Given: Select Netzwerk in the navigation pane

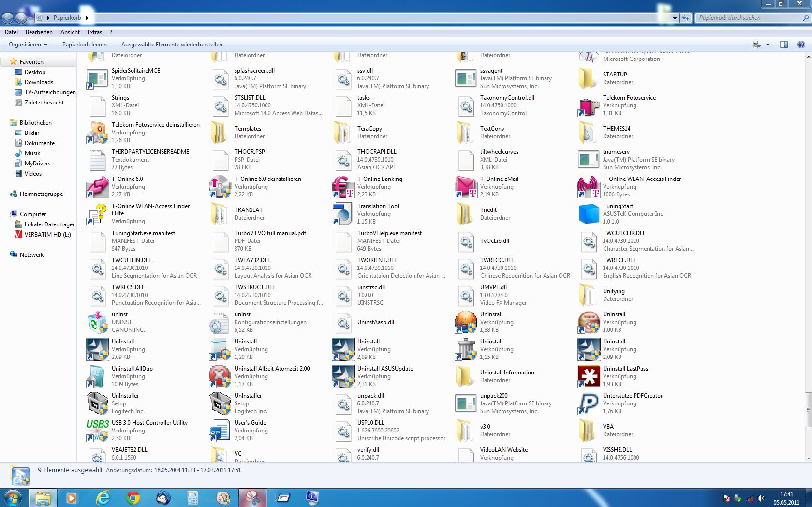Looking at the screenshot, I should pyautogui.click(x=31, y=255).
